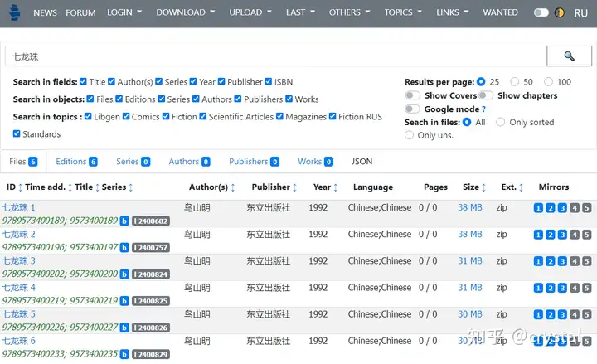Click the 38 MB size link for 七龙珠 2

(x=470, y=234)
